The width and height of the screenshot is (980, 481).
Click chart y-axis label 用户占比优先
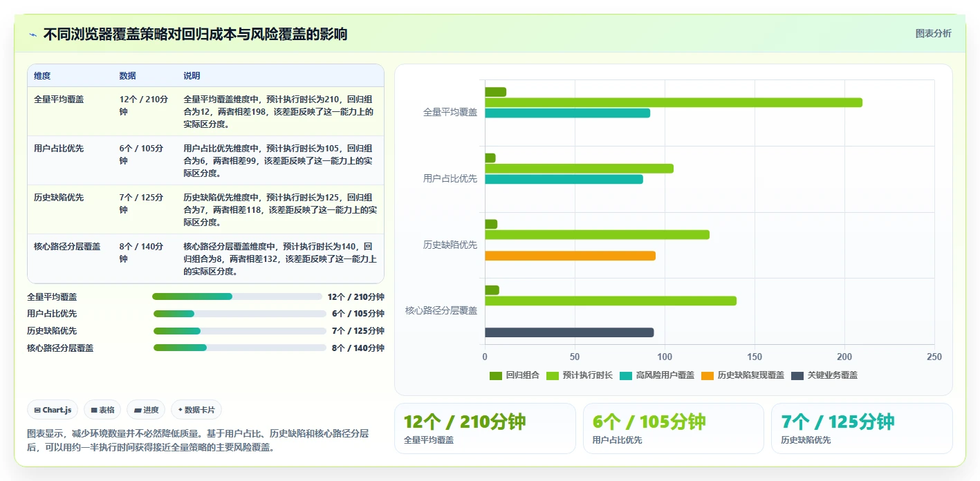pyautogui.click(x=450, y=178)
